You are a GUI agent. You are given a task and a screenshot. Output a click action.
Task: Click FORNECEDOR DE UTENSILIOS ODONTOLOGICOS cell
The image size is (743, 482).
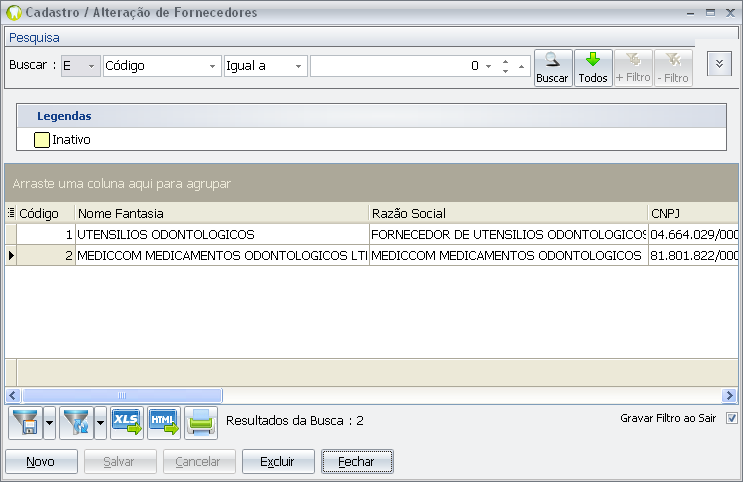tap(508, 234)
